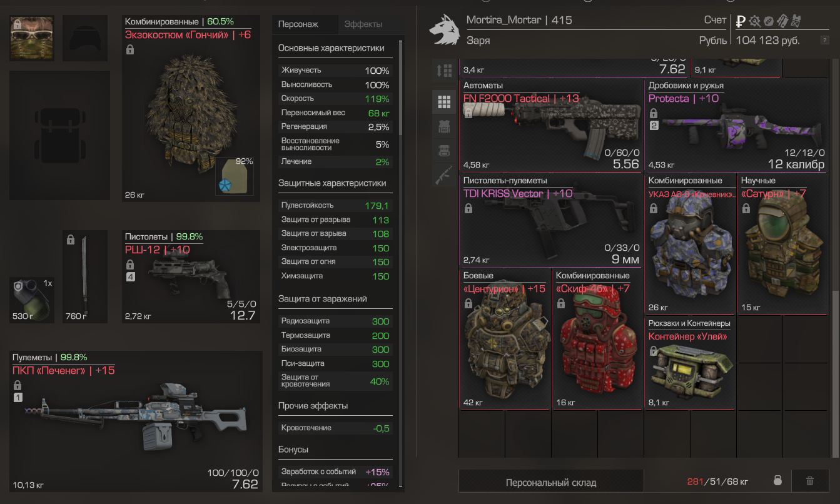Select the ПКП «Печенег» machine gun slot
Image resolution: width=840 pixels, height=504 pixels.
click(x=137, y=421)
